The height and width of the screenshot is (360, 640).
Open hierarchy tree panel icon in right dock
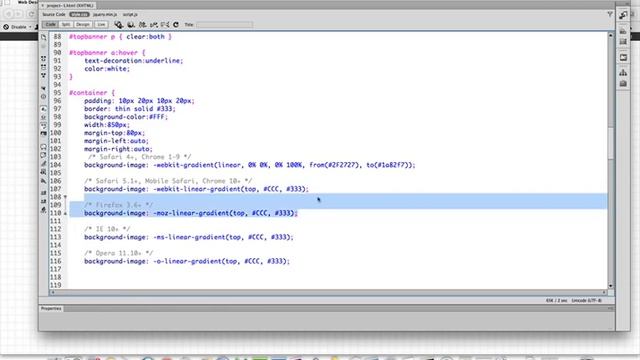tap(623, 73)
